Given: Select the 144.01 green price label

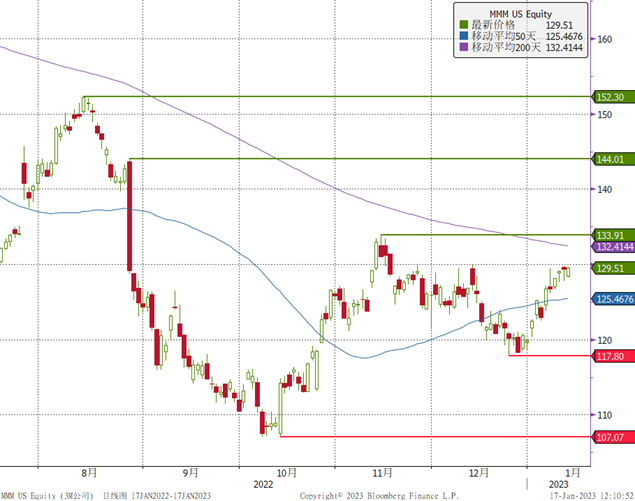Looking at the screenshot, I should coord(610,159).
